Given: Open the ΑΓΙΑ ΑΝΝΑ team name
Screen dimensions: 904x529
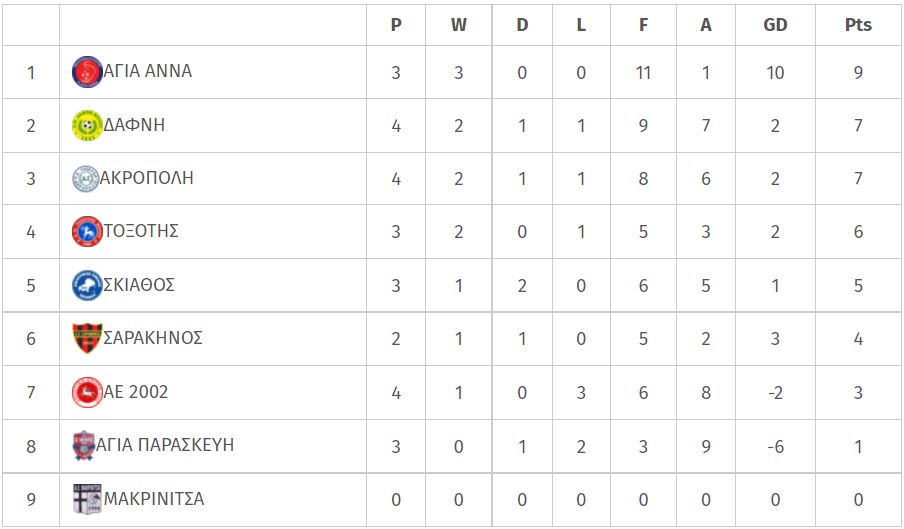Looking at the screenshot, I should [x=148, y=71].
